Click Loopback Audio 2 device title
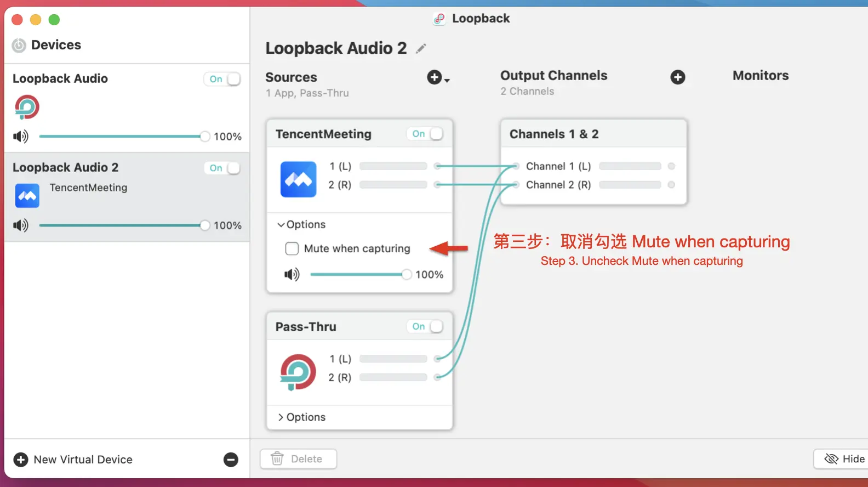Image resolution: width=868 pixels, height=487 pixels. pos(336,48)
